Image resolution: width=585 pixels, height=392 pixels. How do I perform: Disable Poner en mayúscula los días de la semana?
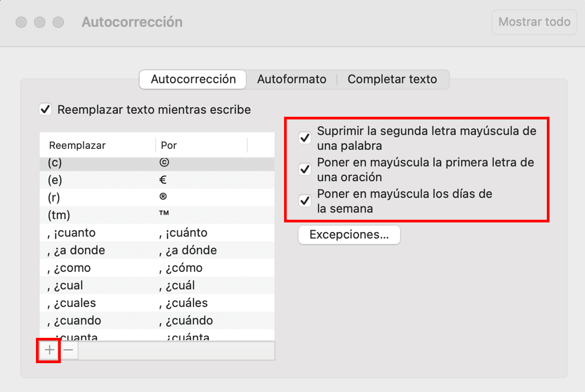coord(304,201)
